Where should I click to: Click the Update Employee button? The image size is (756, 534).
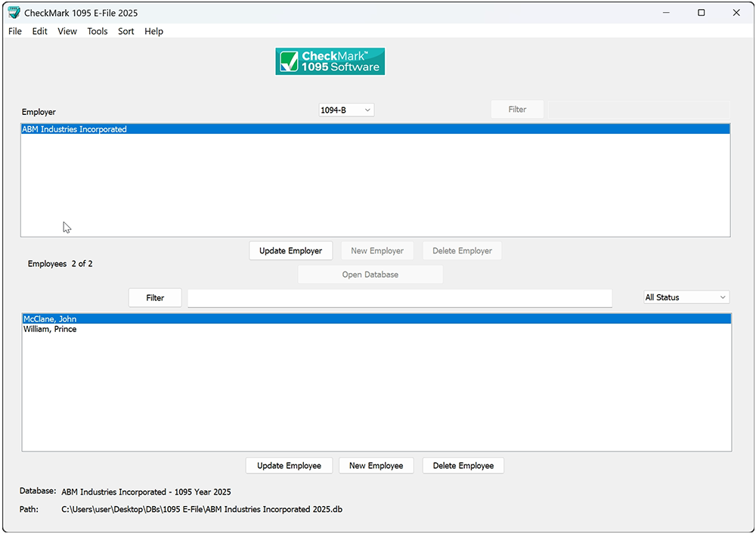(290, 465)
